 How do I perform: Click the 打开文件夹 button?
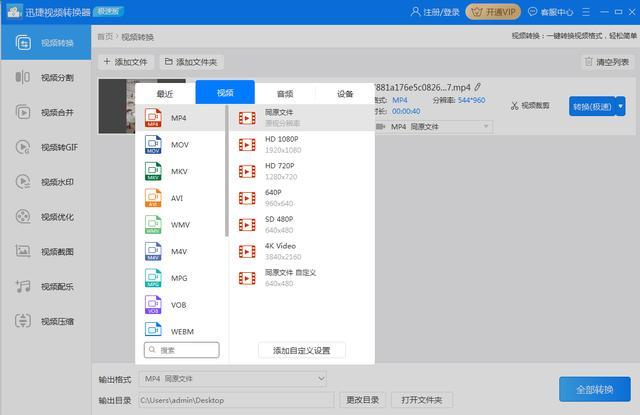(x=422, y=400)
